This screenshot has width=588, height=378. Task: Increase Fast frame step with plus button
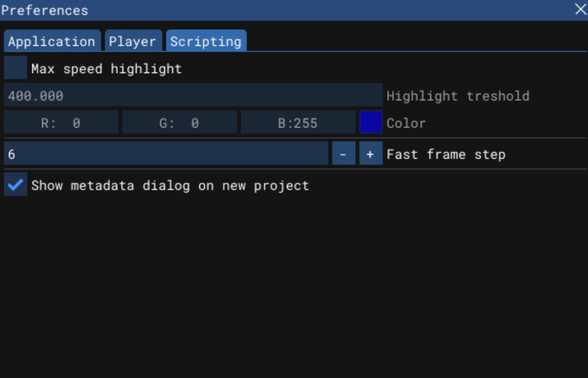tap(371, 153)
